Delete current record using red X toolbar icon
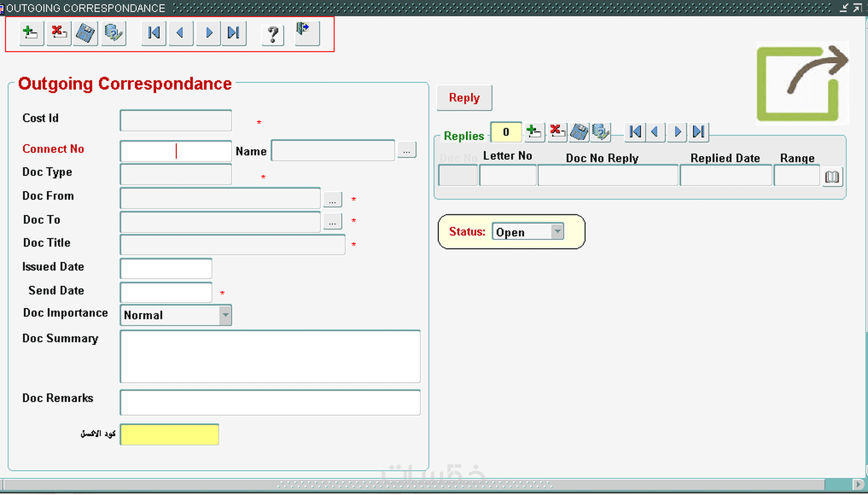Viewport: 868px width, 495px height. 58,33
